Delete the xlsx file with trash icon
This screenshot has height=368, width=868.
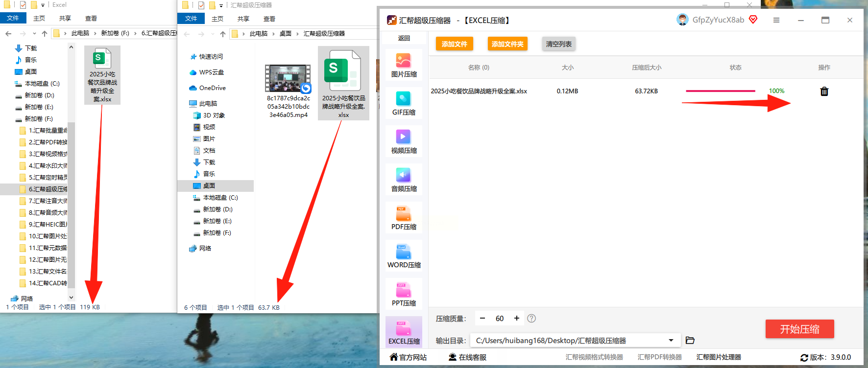[x=824, y=91]
